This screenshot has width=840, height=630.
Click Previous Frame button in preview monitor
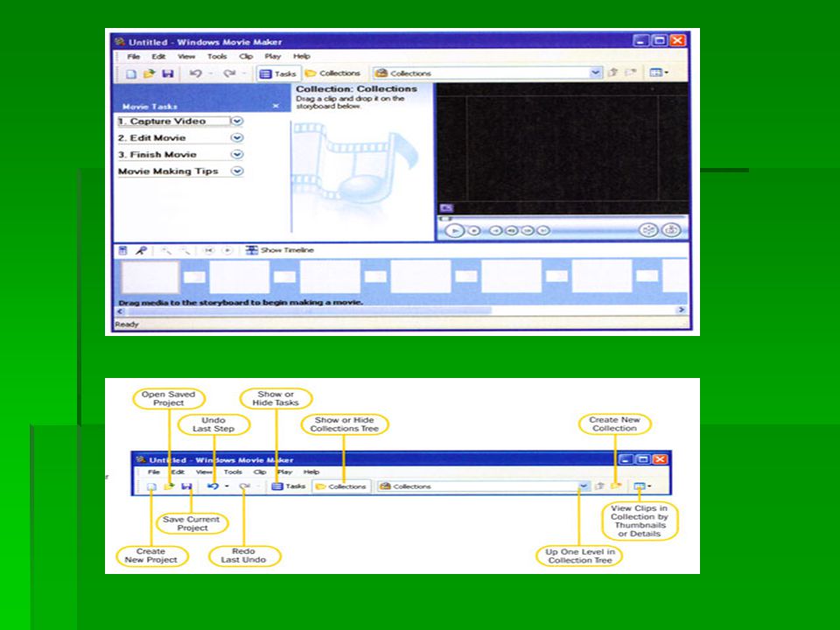(x=512, y=230)
